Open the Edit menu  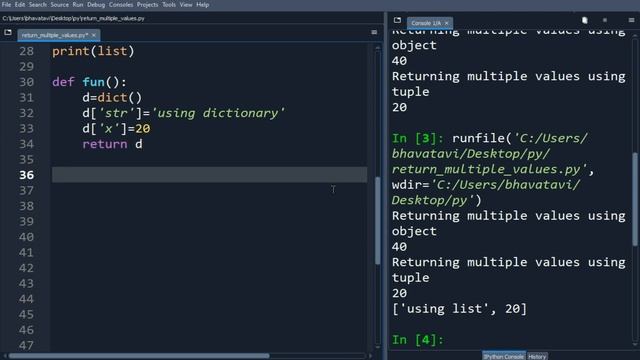click(20, 5)
